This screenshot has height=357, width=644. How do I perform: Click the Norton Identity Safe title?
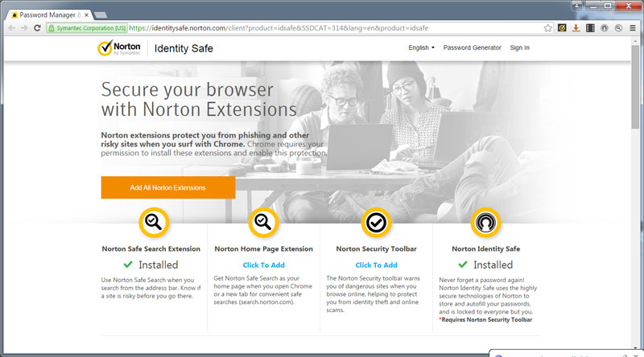click(x=486, y=248)
